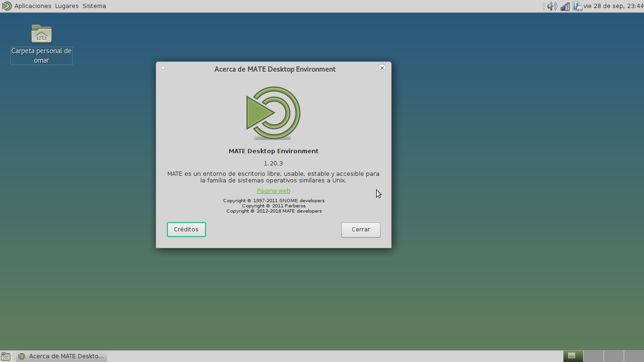Click the large MATE logo in the dialog

pyautogui.click(x=273, y=113)
